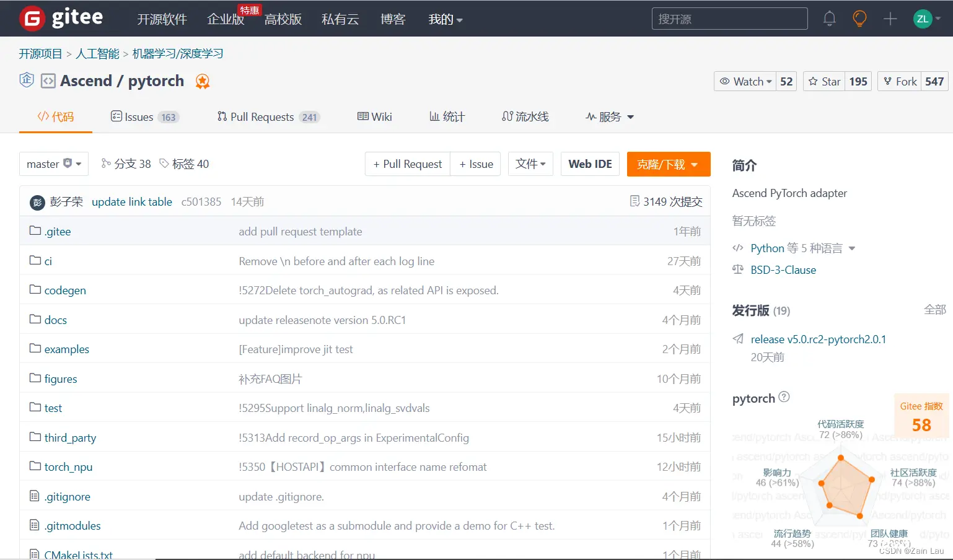
Task: Click the branch icon next to 分支 38
Action: pyautogui.click(x=106, y=164)
